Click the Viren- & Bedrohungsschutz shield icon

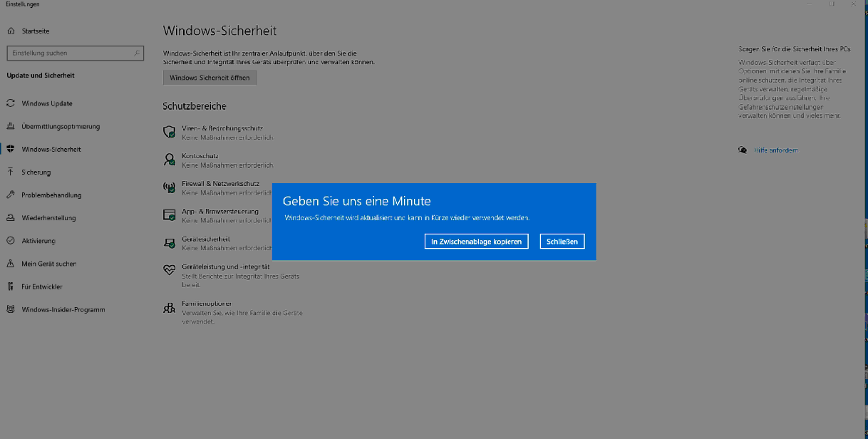[170, 132]
